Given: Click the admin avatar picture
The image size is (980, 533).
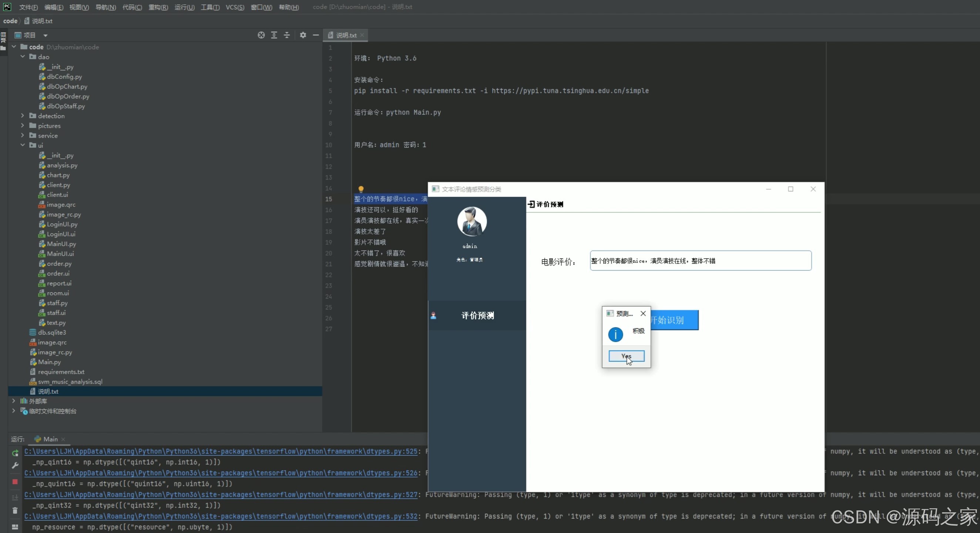Looking at the screenshot, I should [472, 221].
